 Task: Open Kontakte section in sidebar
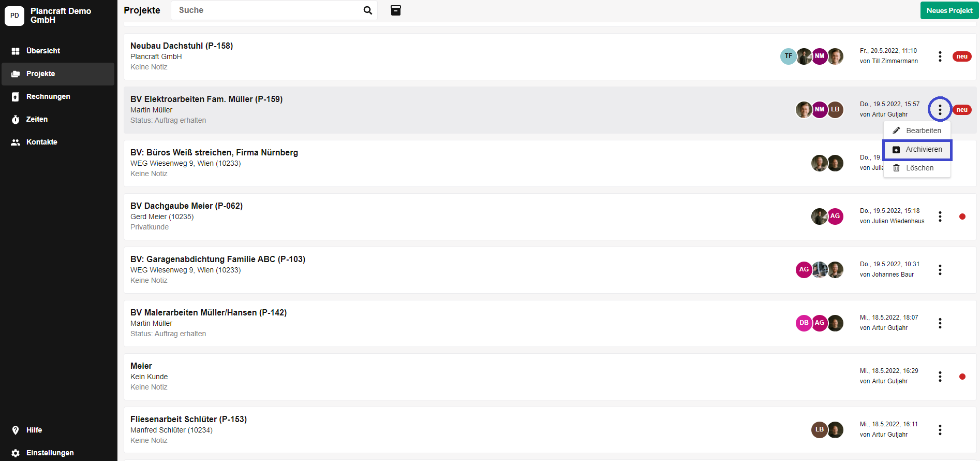[x=58, y=142]
